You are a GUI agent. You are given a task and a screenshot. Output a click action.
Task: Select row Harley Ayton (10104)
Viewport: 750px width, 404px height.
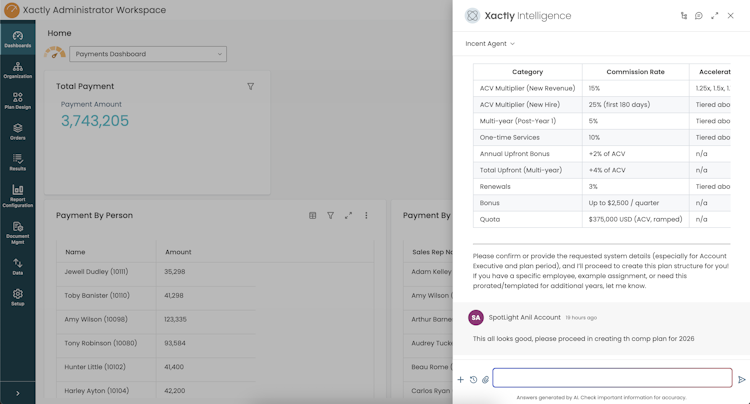(156, 391)
